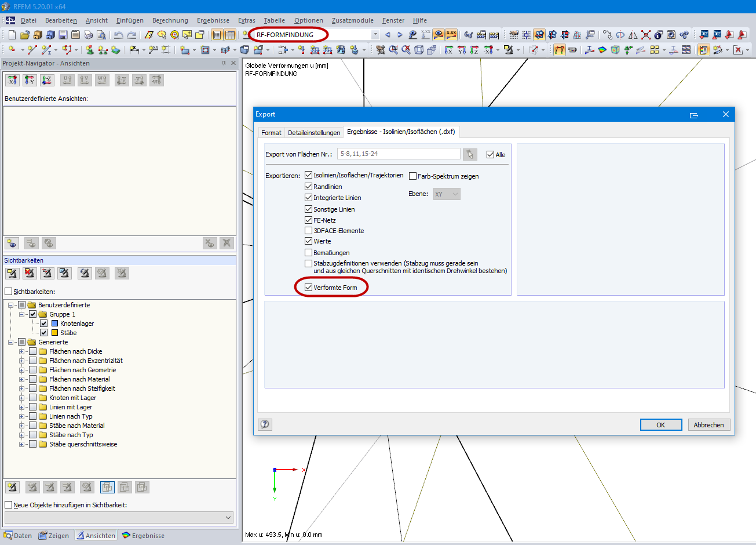
Task: Open the Ebene XY dropdown
Action: pyautogui.click(x=447, y=194)
